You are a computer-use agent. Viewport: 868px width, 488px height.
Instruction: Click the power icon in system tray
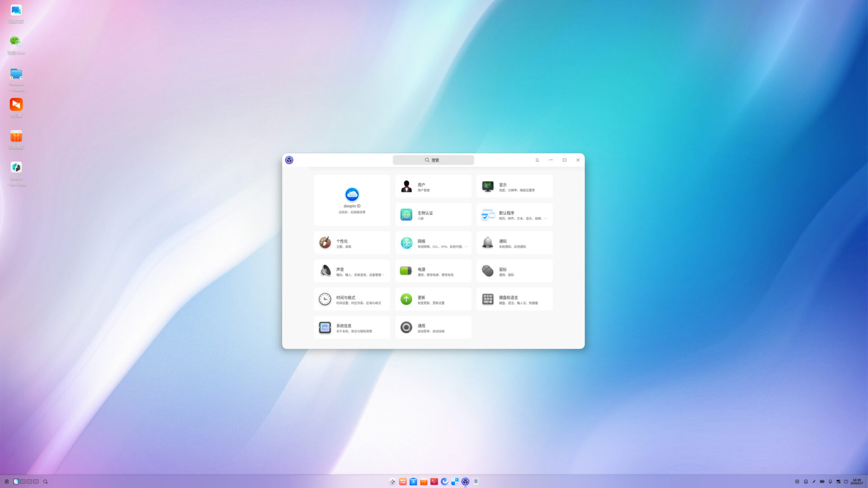click(x=846, y=482)
